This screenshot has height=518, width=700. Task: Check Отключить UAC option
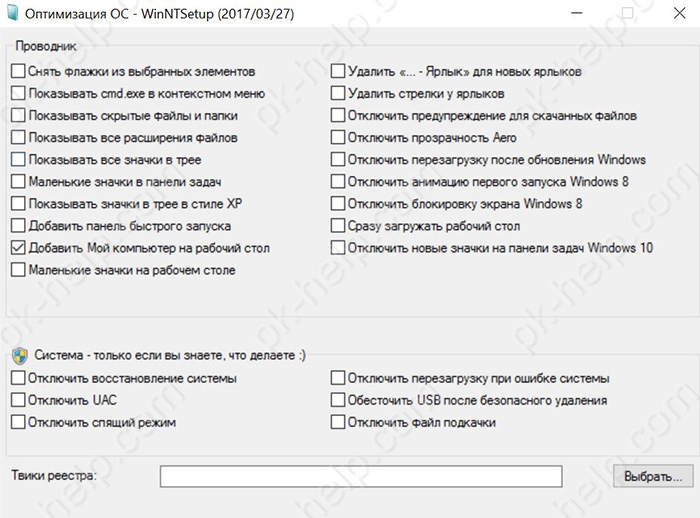tap(18, 400)
